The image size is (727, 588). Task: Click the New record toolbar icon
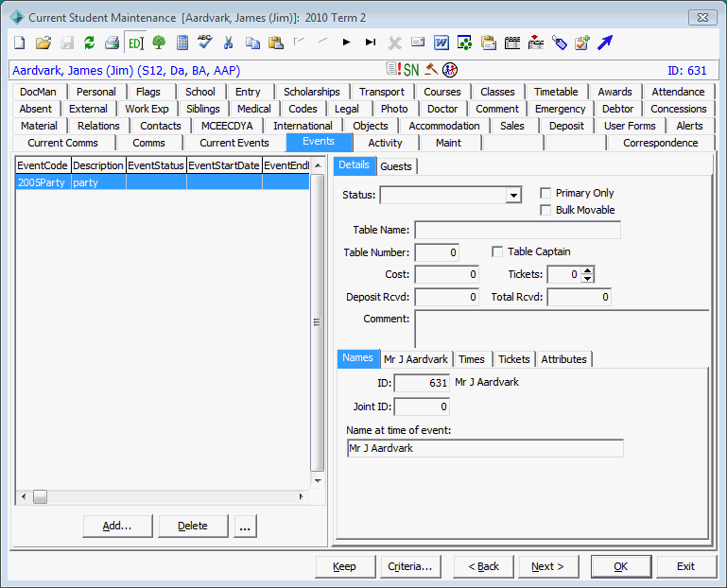click(20, 43)
